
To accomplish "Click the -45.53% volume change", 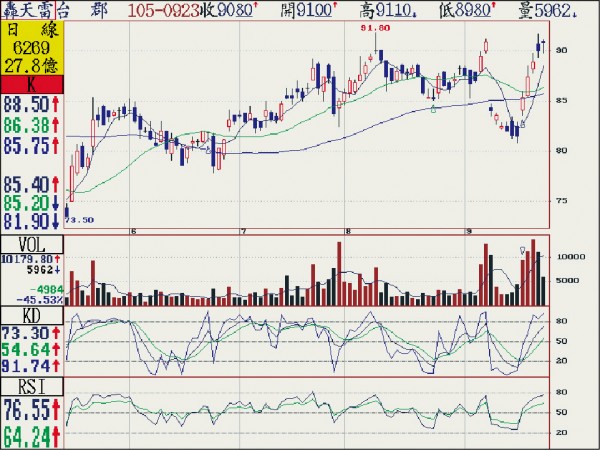I will point(39,299).
